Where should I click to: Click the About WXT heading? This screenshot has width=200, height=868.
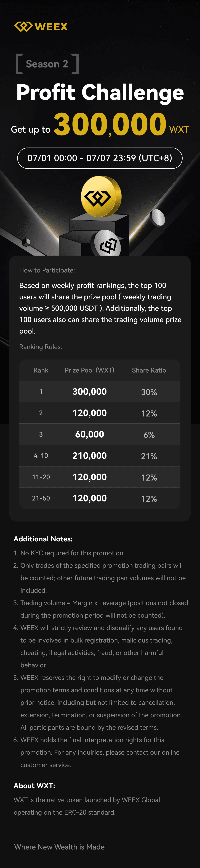[34, 786]
